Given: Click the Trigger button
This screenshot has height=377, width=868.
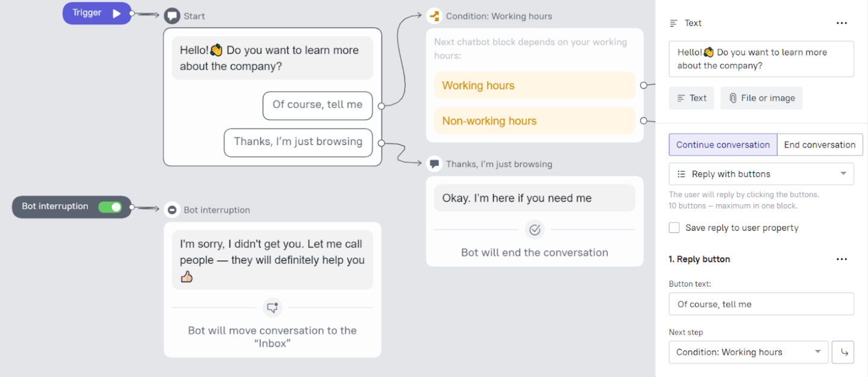Looking at the screenshot, I should (92, 12).
